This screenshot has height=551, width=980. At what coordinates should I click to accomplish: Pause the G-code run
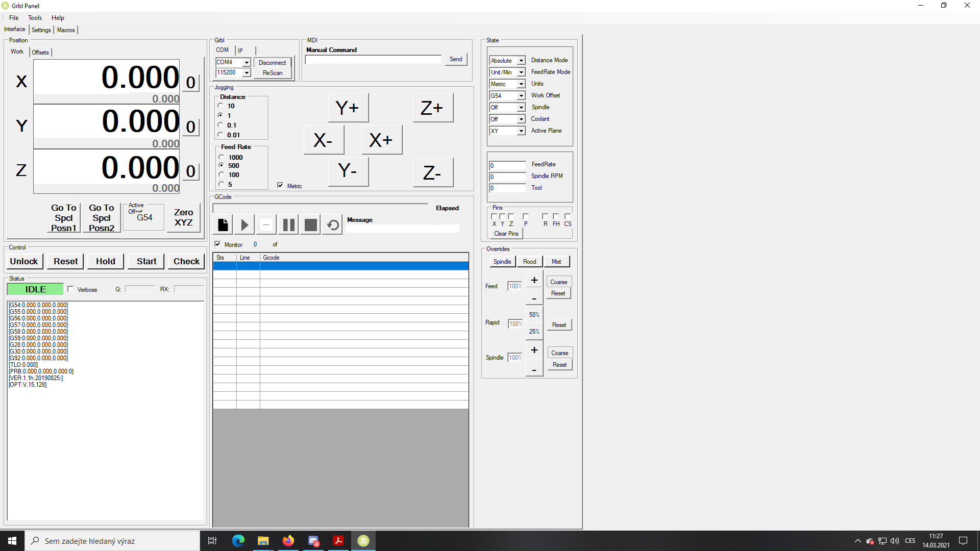pos(288,225)
